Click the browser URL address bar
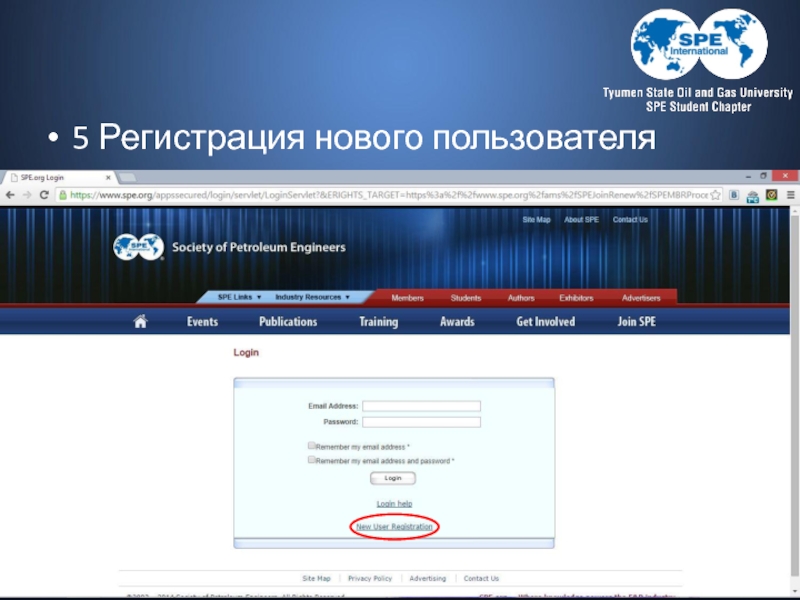The height and width of the screenshot is (600, 800). click(388, 195)
